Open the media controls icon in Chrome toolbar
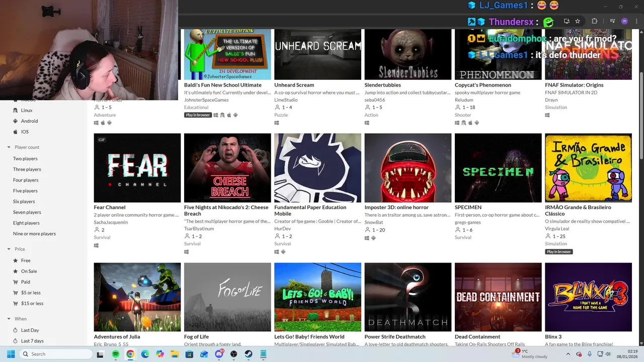Screen dimensions: 644x362 pyautogui.click(x=612, y=21)
